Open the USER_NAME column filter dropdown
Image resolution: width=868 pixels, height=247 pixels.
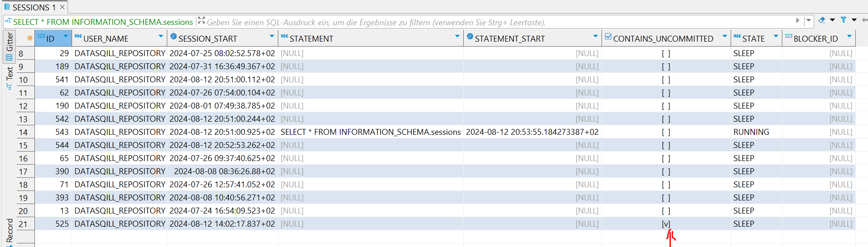160,36
